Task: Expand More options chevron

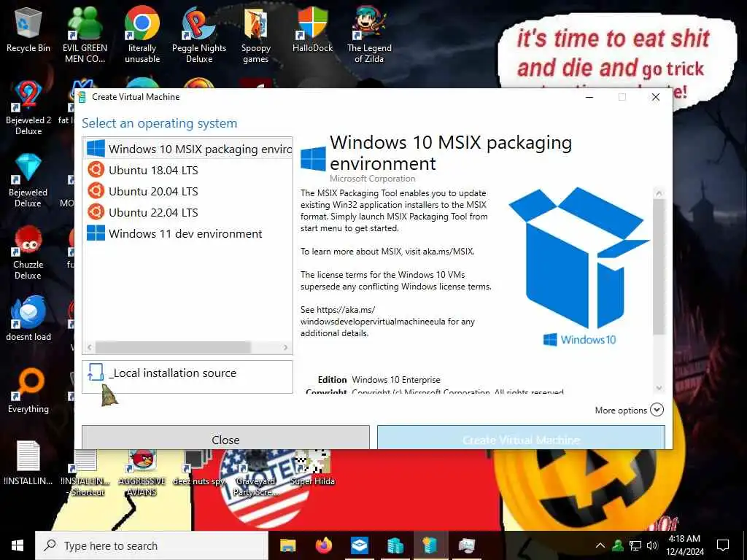Action: [x=657, y=410]
